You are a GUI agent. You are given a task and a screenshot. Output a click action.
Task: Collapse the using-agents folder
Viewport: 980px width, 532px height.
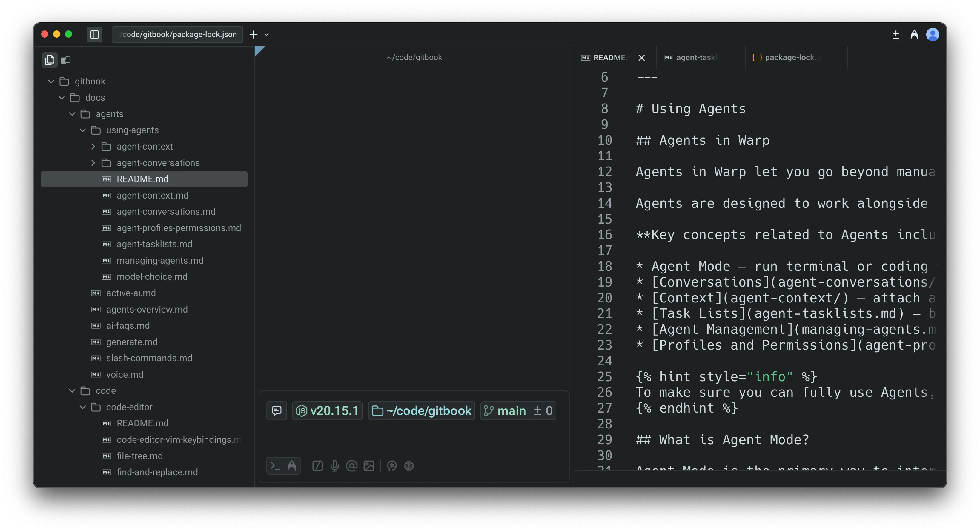pos(82,130)
